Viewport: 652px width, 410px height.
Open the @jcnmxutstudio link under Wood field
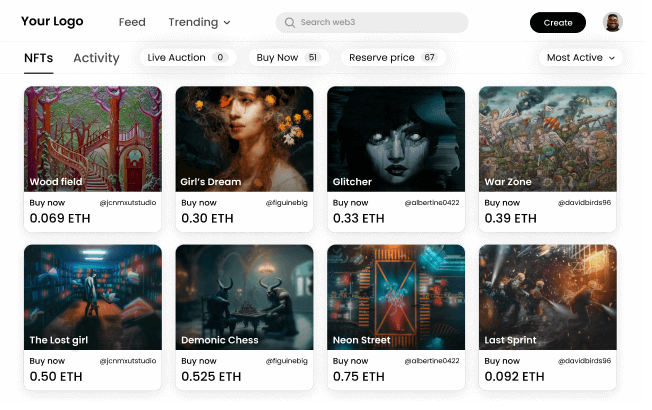(128, 203)
